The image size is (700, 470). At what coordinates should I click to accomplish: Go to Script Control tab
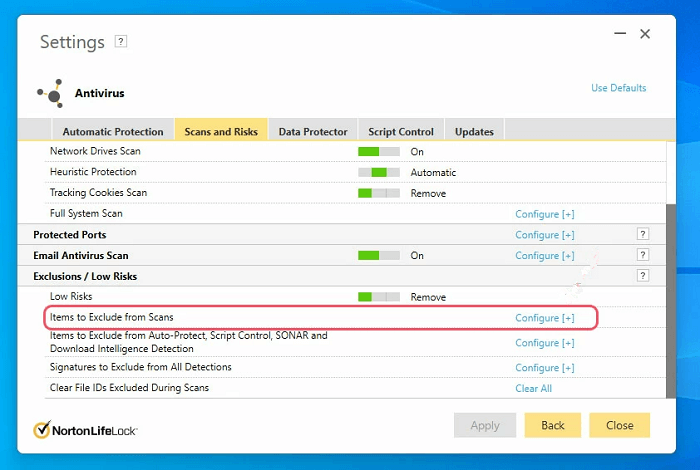401,131
